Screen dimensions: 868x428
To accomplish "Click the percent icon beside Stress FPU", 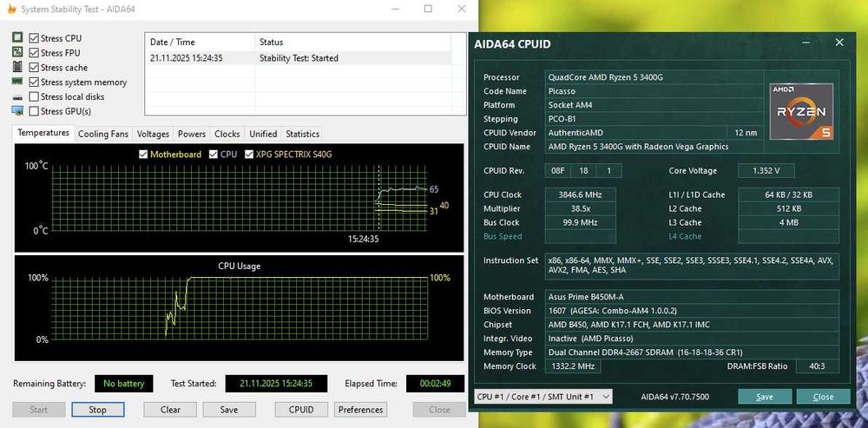I will point(17,52).
